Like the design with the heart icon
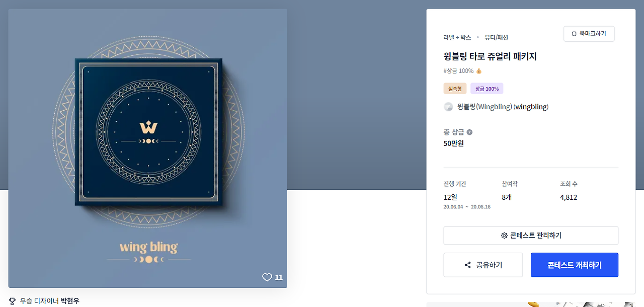 tap(267, 277)
